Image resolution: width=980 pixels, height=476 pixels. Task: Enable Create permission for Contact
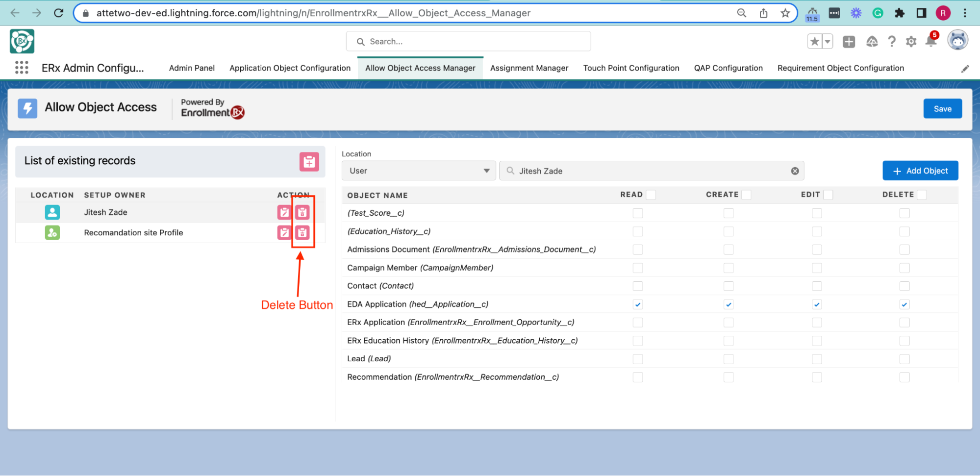coord(729,286)
